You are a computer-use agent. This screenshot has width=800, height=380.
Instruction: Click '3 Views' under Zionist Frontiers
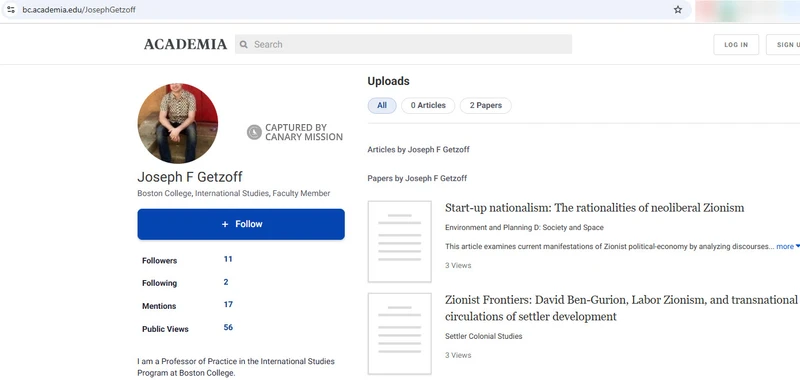pos(458,355)
